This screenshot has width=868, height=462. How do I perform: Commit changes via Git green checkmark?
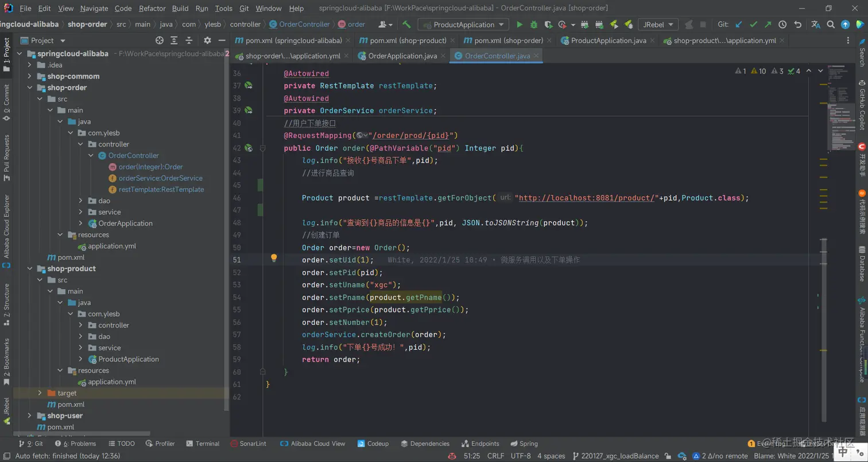(753, 25)
